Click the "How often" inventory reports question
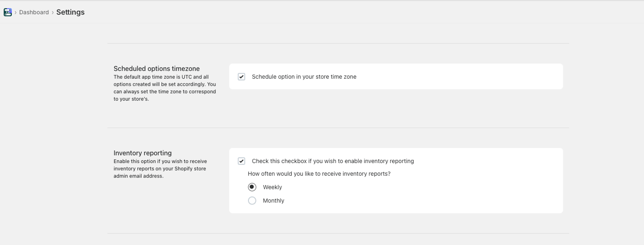The image size is (644, 245). point(319,174)
